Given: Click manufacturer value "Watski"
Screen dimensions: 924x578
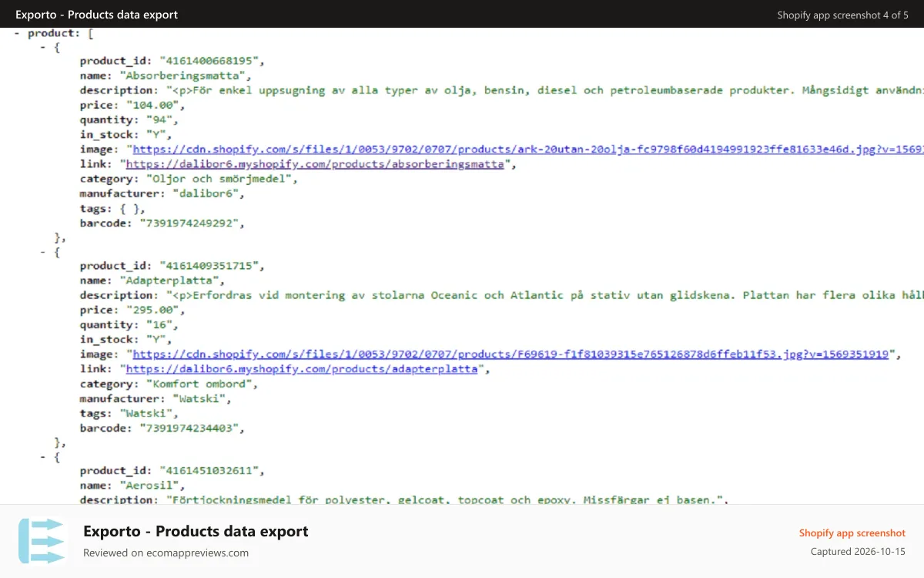Looking at the screenshot, I should [x=199, y=398].
